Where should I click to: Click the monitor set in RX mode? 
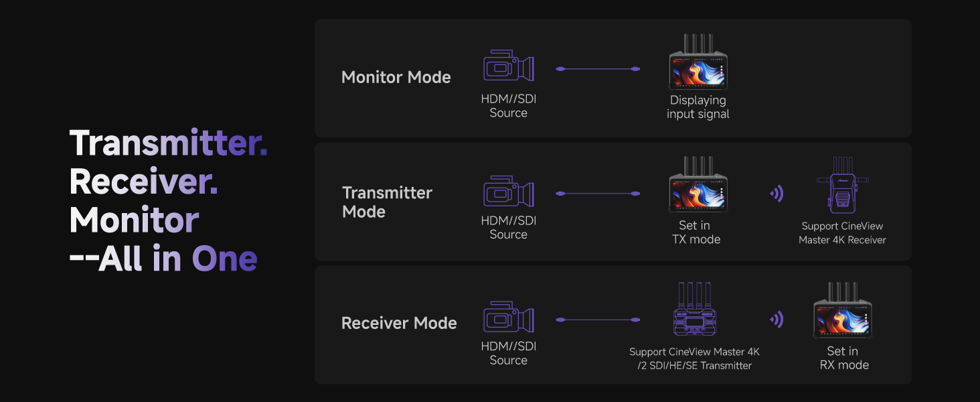843,312
